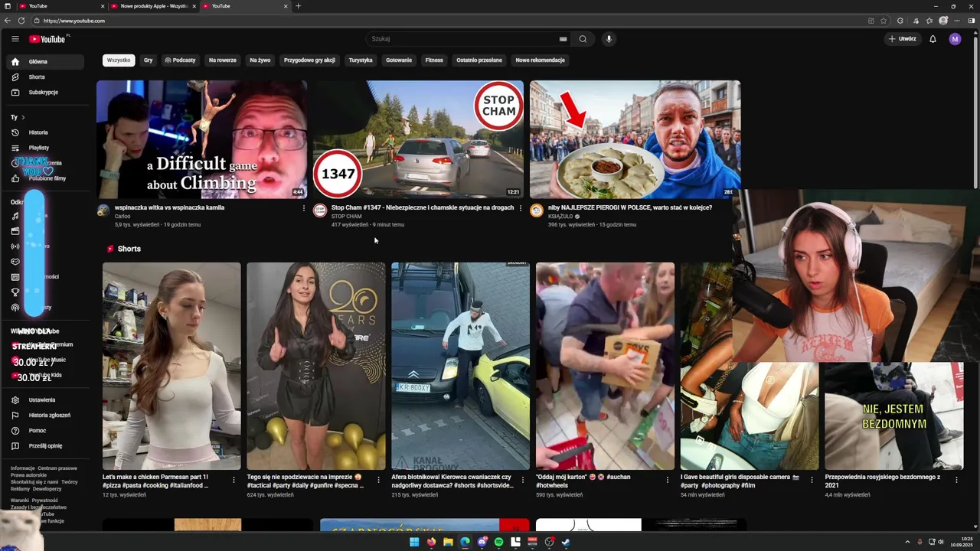Image resolution: width=980 pixels, height=551 pixels.
Task: Open the Stop Cham 1347 dashcam thumbnail
Action: tap(418, 139)
